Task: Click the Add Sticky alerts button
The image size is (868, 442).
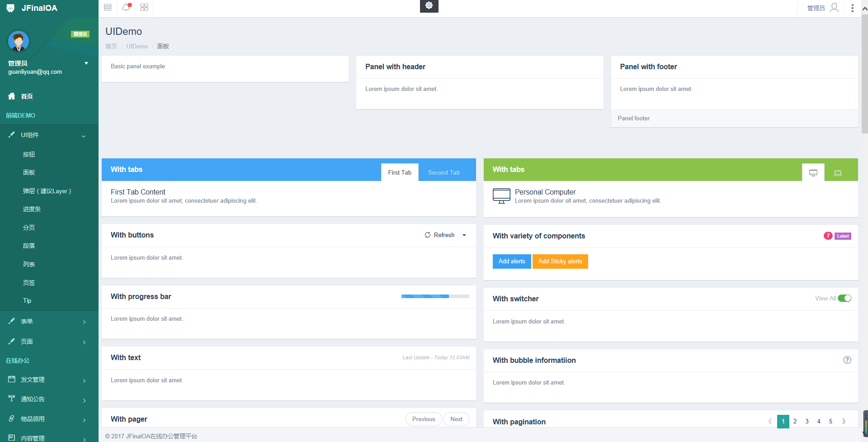Action: click(x=560, y=261)
